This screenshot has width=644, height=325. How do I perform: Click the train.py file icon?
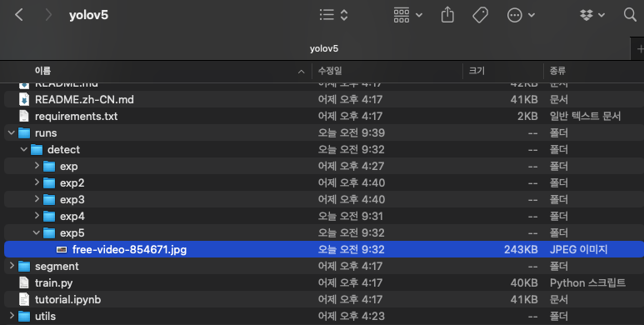[x=24, y=283]
